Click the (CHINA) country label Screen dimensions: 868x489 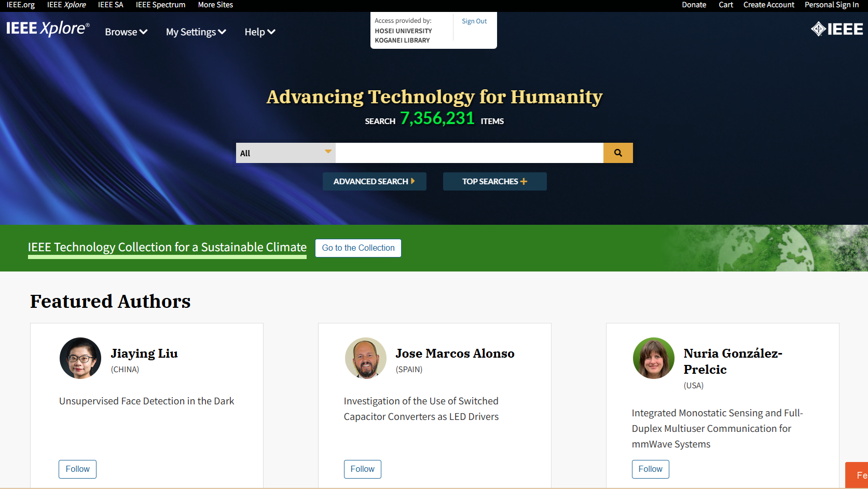(125, 370)
